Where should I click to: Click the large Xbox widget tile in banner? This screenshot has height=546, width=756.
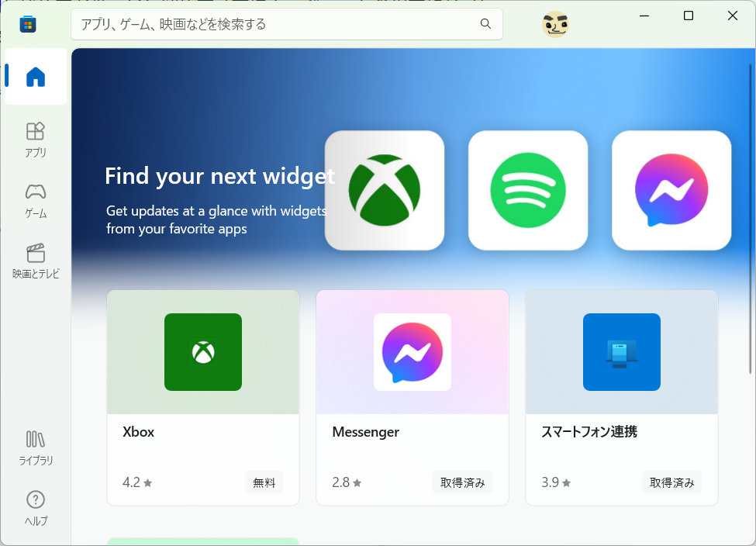(x=385, y=190)
